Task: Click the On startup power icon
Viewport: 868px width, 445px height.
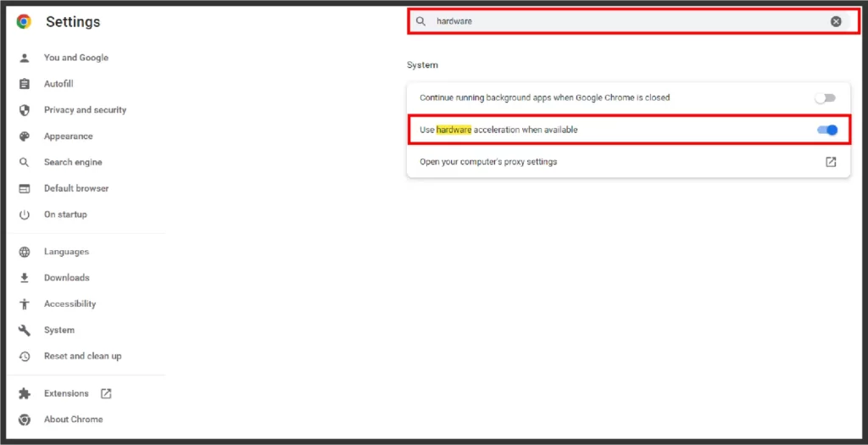Action: point(25,214)
